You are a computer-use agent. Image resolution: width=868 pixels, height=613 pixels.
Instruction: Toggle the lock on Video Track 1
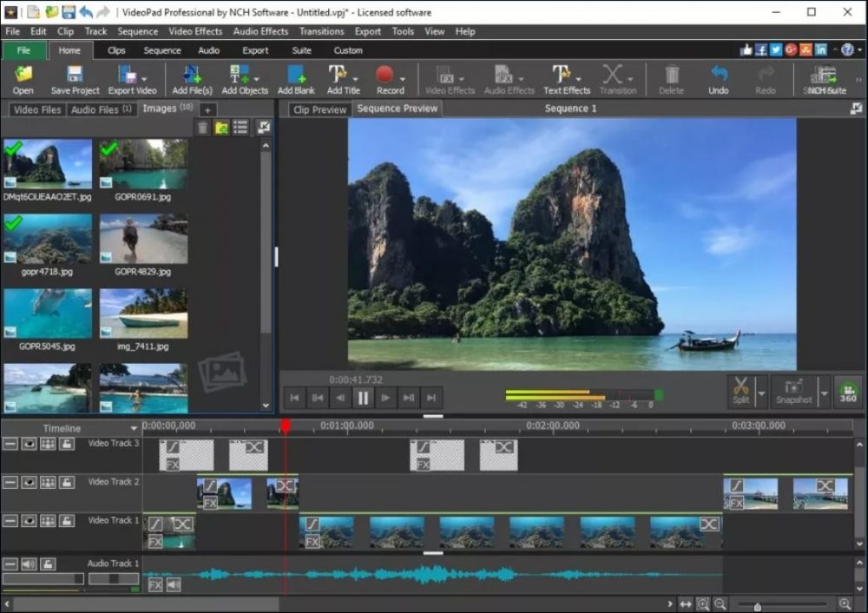click(66, 520)
